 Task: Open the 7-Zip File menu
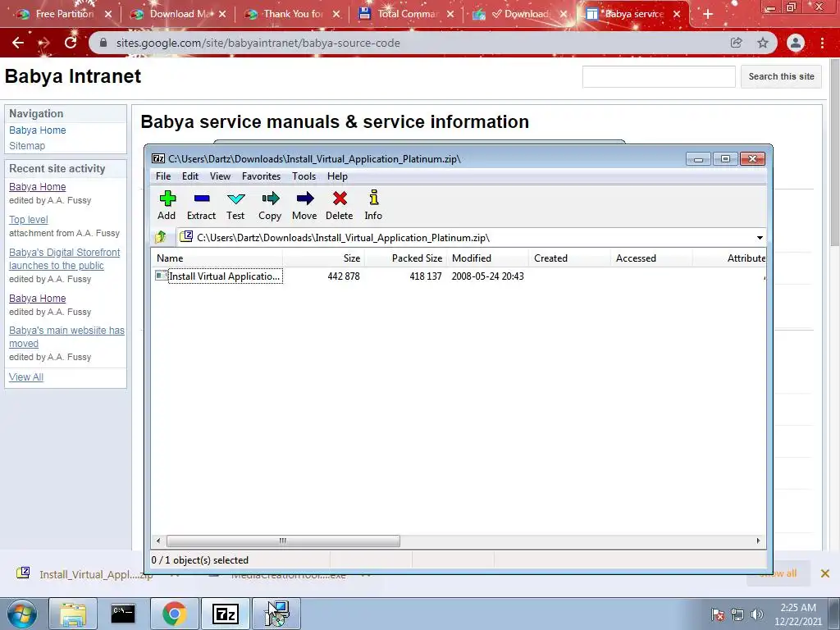tap(163, 176)
